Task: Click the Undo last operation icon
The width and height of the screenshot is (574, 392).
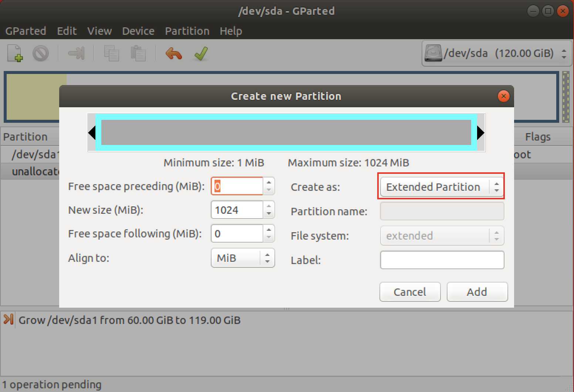Action: (x=173, y=53)
